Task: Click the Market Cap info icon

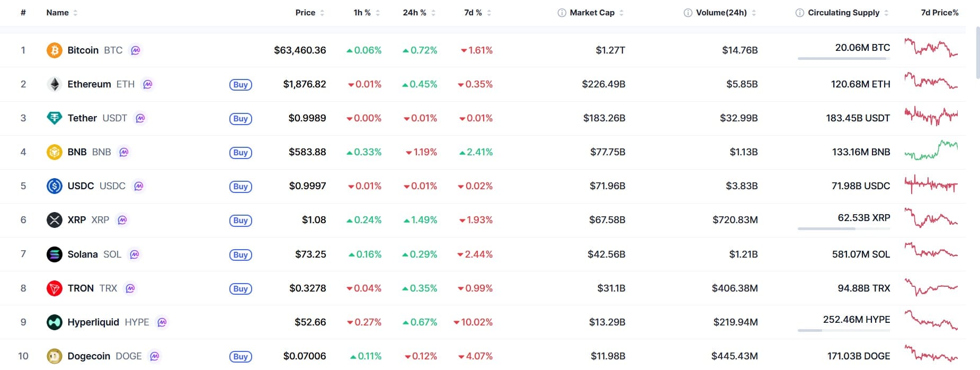Action: pos(562,13)
